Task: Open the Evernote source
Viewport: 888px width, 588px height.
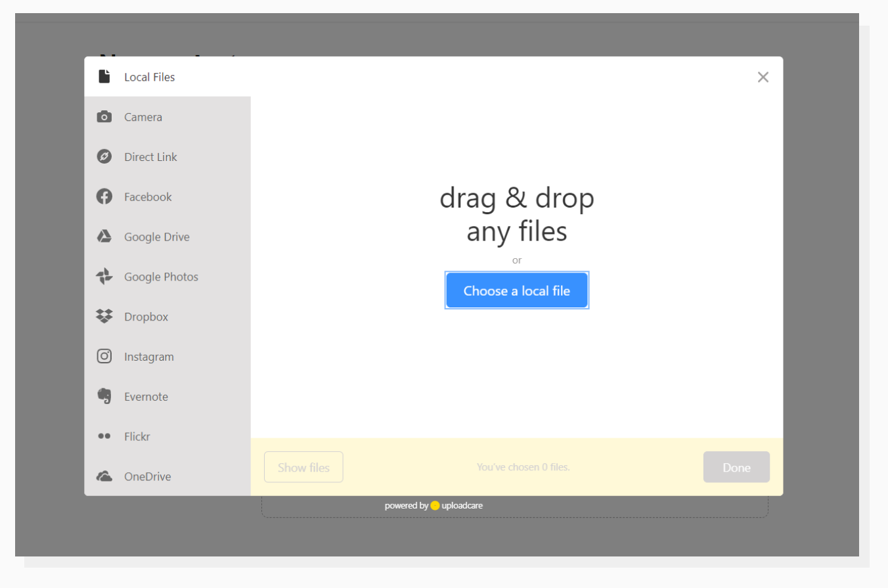Action: pos(146,396)
